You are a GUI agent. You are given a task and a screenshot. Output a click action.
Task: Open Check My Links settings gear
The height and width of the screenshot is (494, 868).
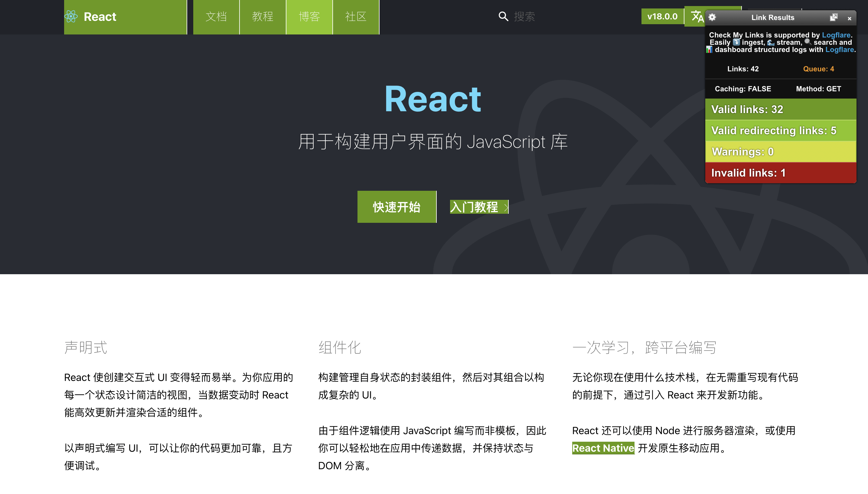[712, 17]
